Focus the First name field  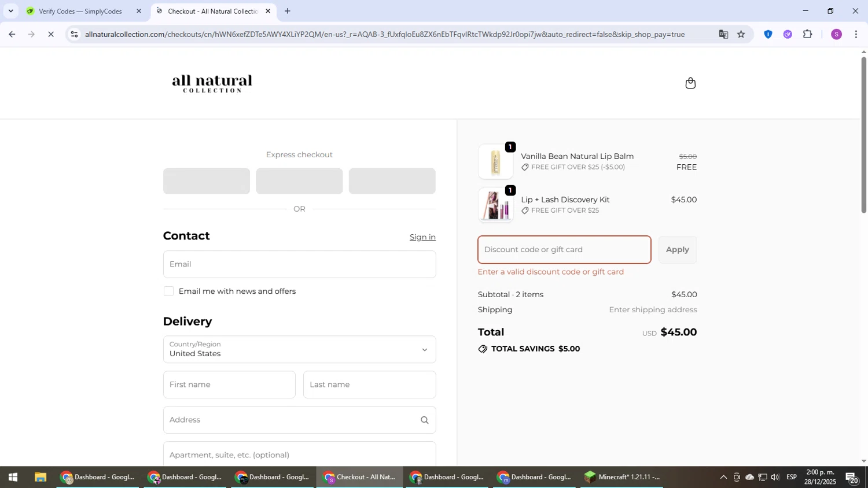(229, 385)
